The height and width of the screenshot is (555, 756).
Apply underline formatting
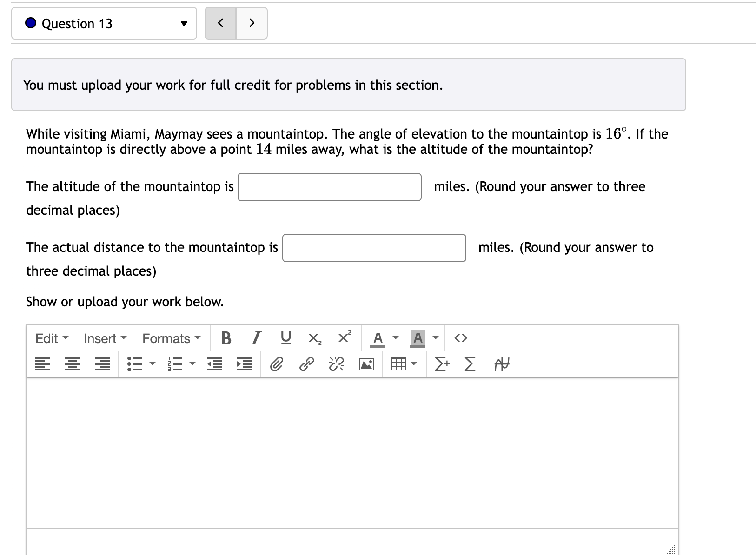(x=285, y=338)
